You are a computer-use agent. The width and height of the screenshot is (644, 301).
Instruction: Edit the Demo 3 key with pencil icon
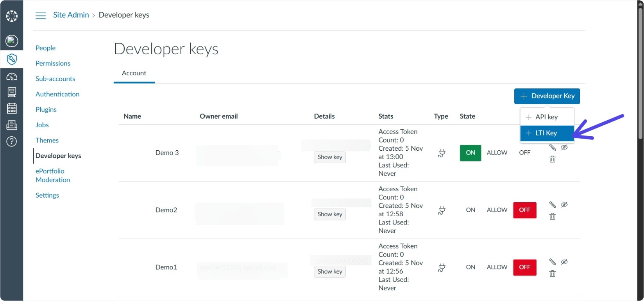pyautogui.click(x=552, y=147)
